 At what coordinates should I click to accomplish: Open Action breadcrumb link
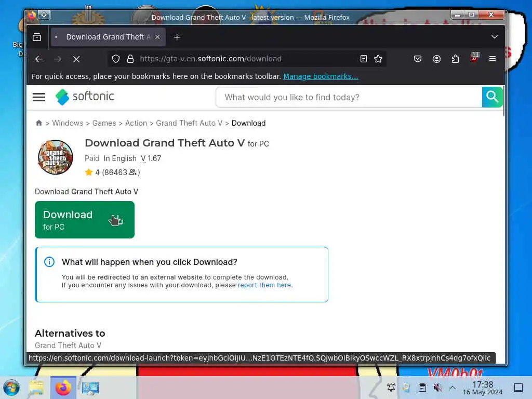(136, 123)
